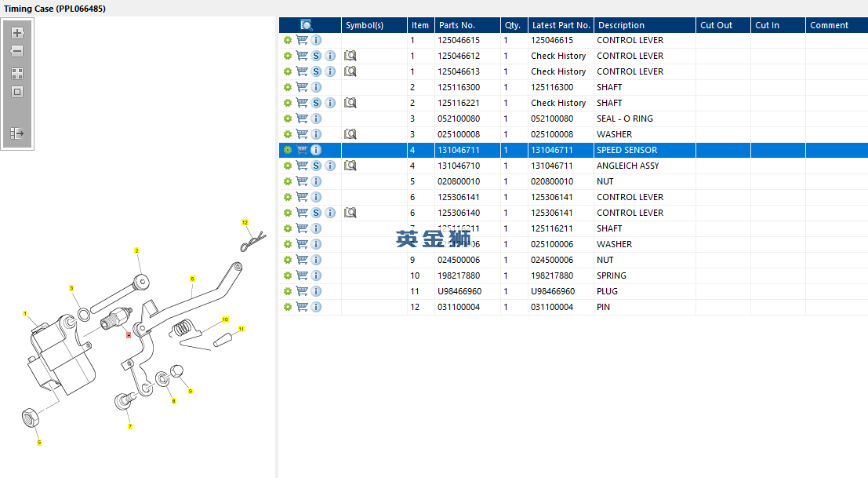Select highlighted callout 4 on the diagram
Screen dimensions: 868x478
tap(129, 335)
